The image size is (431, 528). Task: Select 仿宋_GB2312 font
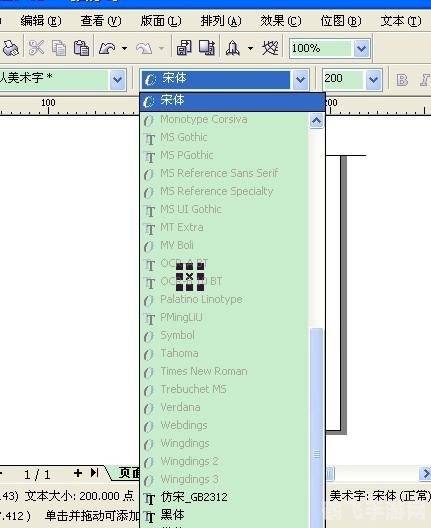(224, 497)
